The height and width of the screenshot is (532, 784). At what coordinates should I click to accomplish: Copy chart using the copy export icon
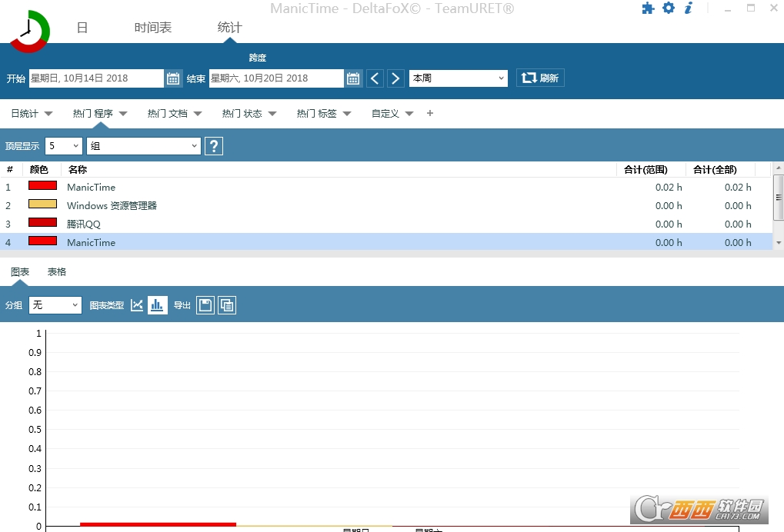point(227,304)
